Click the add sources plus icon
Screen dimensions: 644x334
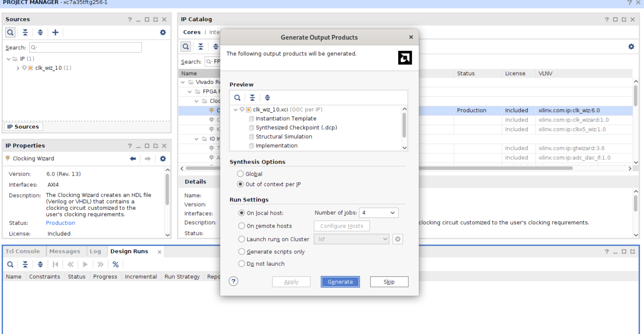[55, 32]
